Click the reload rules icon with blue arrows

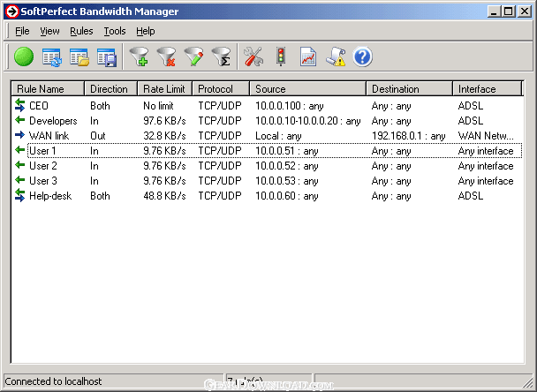pyautogui.click(x=52, y=57)
